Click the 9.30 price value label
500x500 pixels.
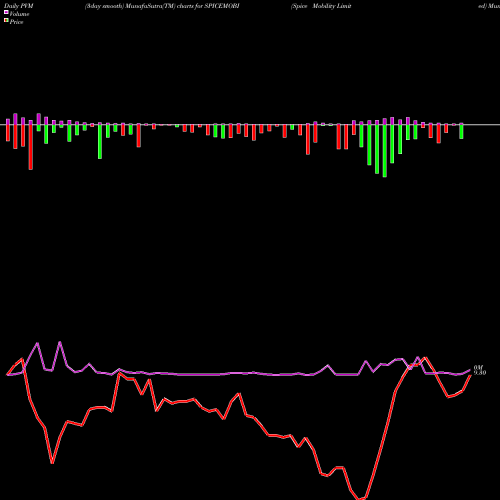(480, 373)
